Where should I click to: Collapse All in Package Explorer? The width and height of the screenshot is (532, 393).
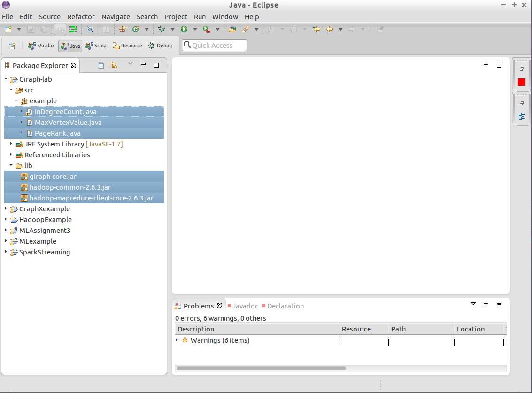pyautogui.click(x=101, y=66)
